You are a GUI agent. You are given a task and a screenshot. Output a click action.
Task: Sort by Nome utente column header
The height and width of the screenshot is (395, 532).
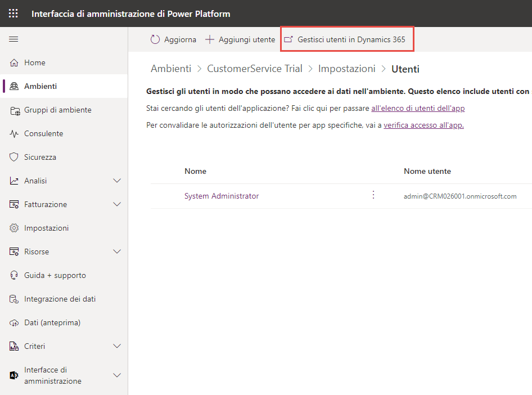click(x=427, y=172)
